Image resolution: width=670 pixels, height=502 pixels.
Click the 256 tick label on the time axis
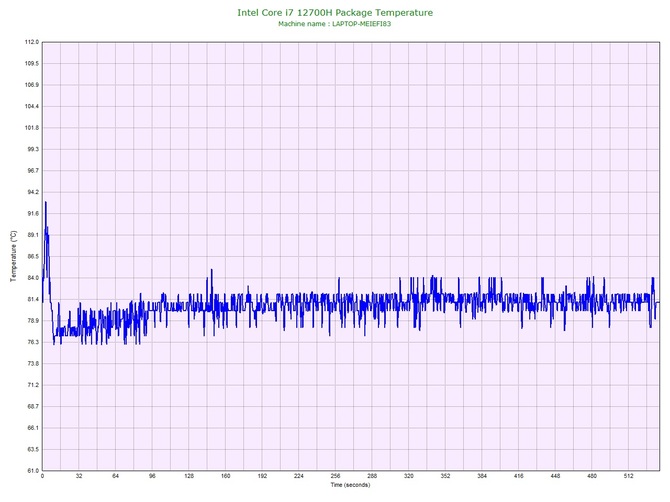point(335,476)
